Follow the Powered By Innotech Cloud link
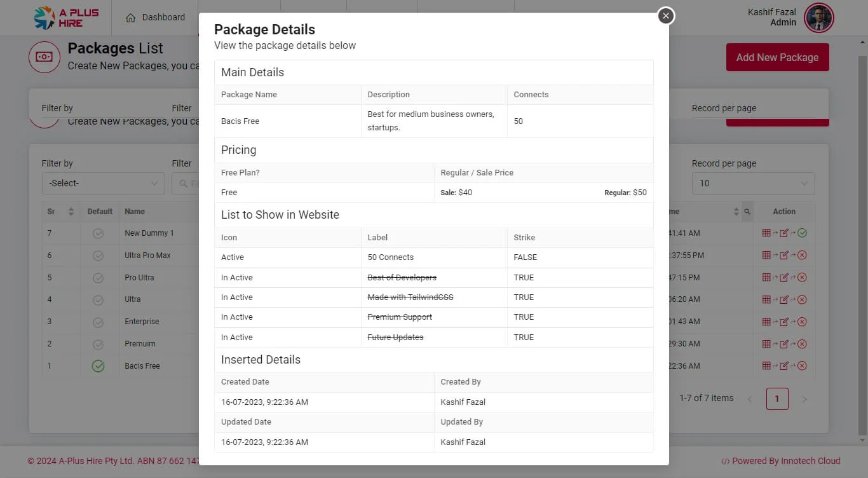868x478 pixels. pos(781,461)
